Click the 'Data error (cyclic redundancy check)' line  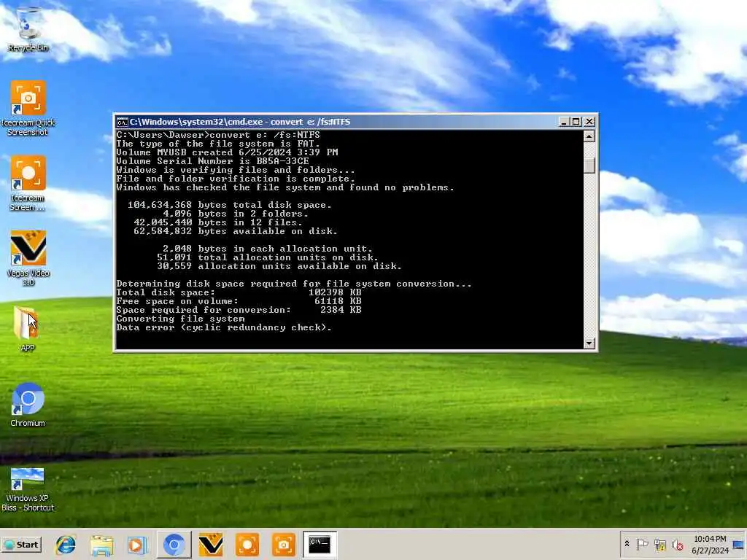pyautogui.click(x=224, y=327)
